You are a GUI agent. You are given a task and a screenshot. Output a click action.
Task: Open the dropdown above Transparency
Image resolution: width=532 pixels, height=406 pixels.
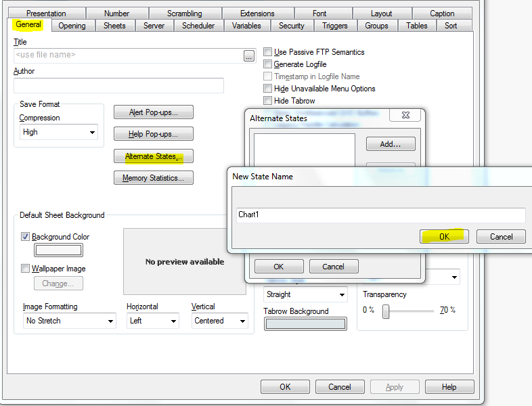pyautogui.click(x=443, y=277)
